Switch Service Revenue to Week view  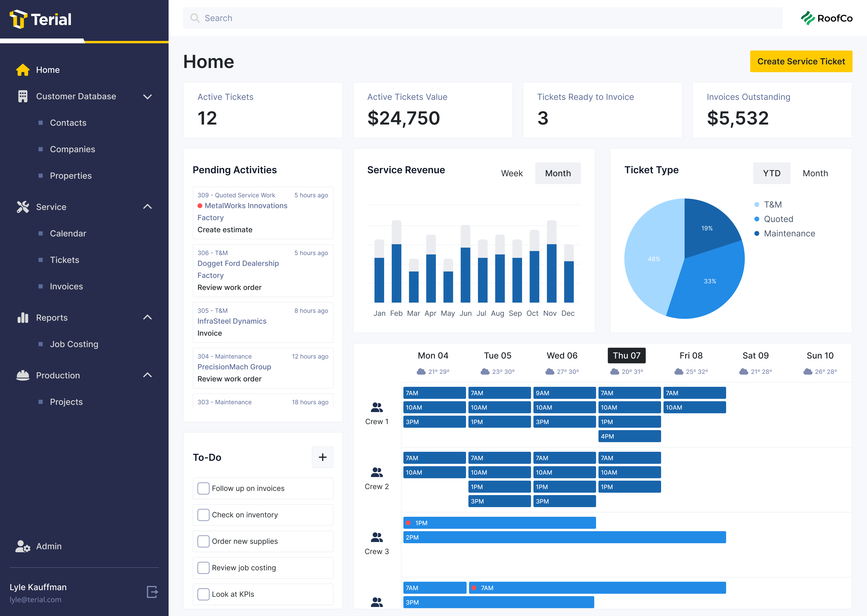512,173
